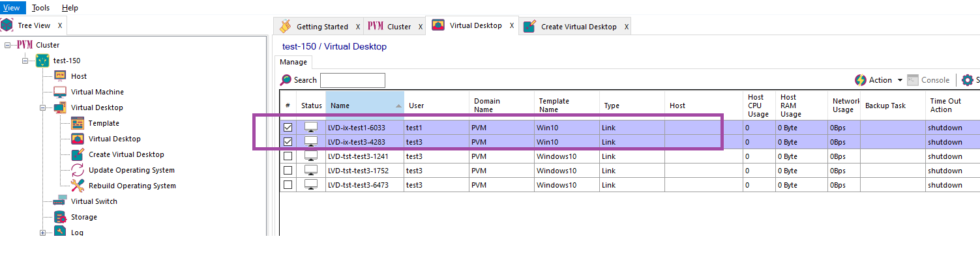980x256 pixels.
Task: Check the LVD-tst-test3-1241 row checkbox
Action: click(x=288, y=156)
